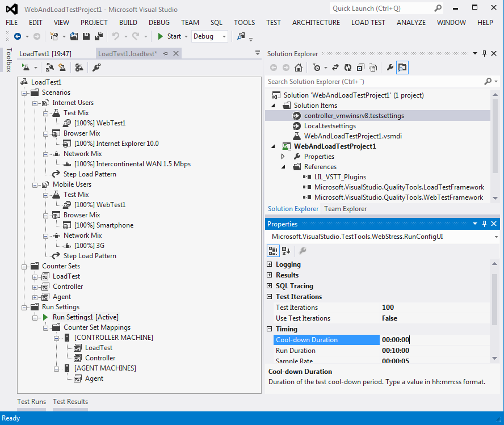Open the Properties object selector dropdown
The image size is (504, 425).
tap(496, 237)
